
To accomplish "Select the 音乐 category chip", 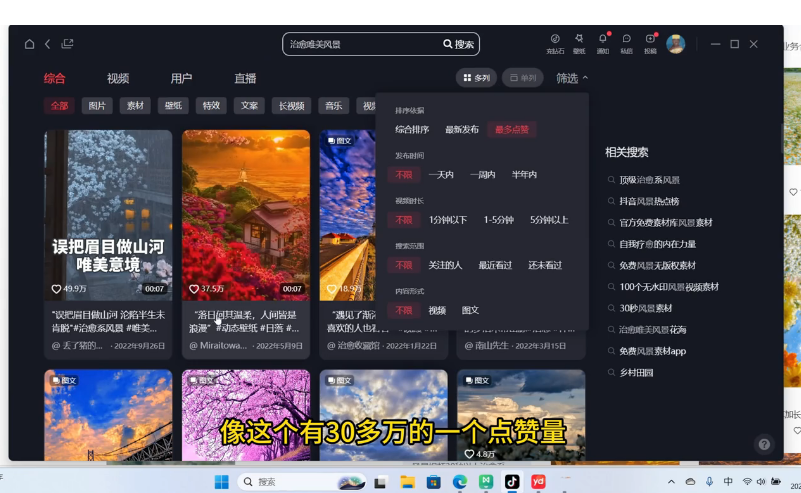I will 334,106.
